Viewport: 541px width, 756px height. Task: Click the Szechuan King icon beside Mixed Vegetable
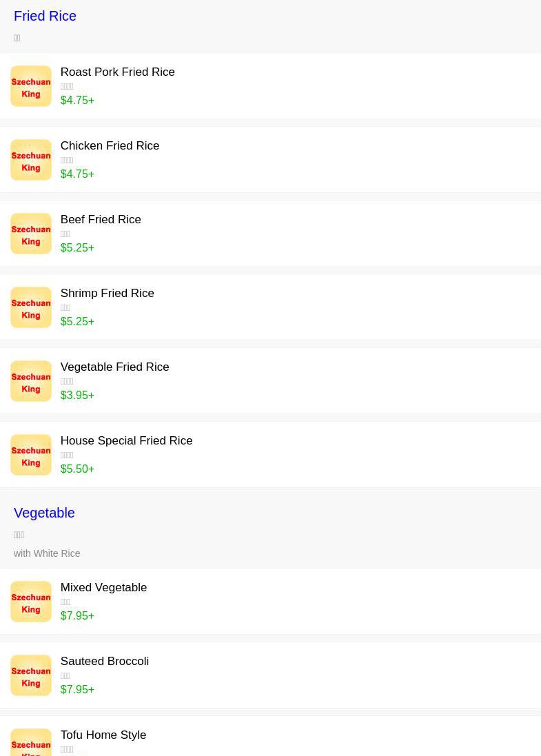(x=31, y=602)
